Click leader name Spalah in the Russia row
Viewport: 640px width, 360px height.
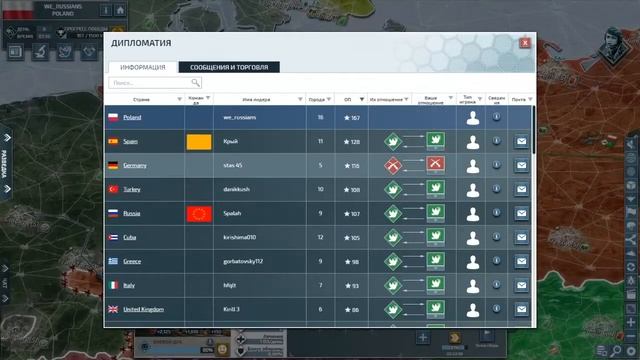pyautogui.click(x=232, y=213)
